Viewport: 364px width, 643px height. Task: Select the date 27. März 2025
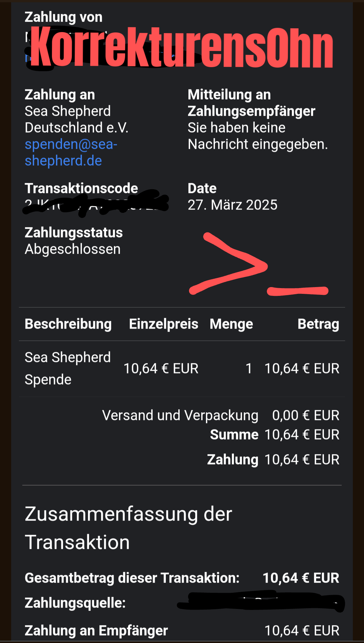pos(232,205)
